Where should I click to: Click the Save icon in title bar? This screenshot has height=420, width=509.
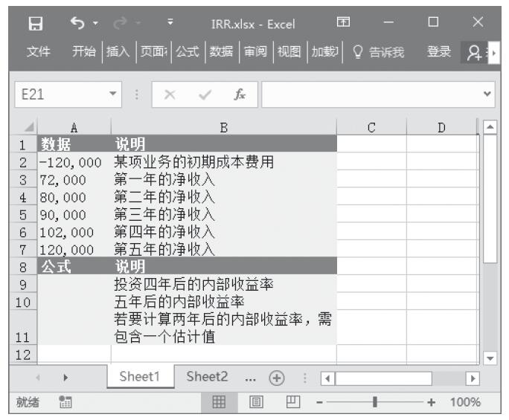pyautogui.click(x=35, y=24)
